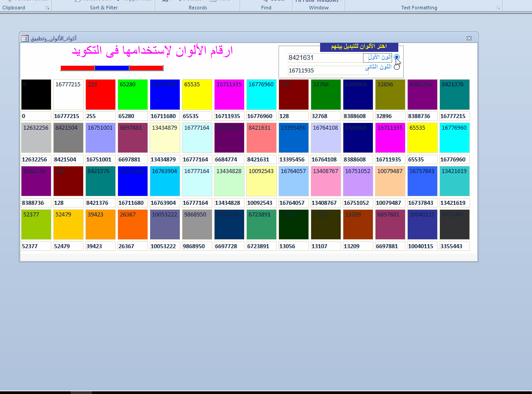The width and height of the screenshot is (532, 394).
Task: Pick the charcoal swatch 3355443
Action: click(x=455, y=225)
